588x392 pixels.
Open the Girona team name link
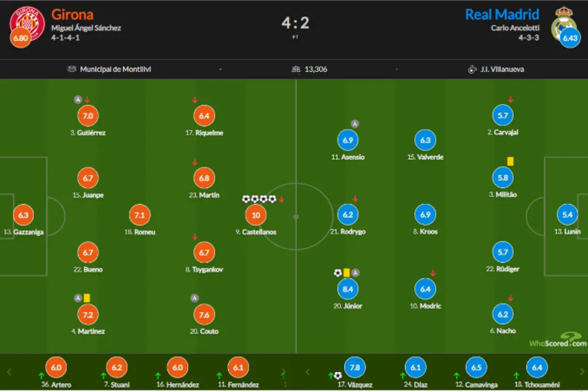click(72, 14)
